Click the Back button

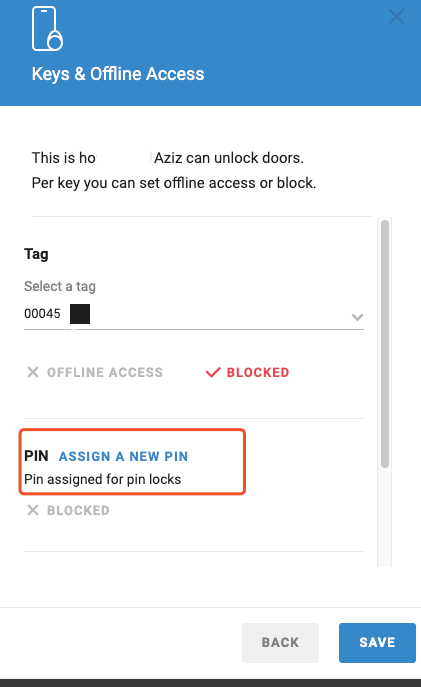(x=280, y=643)
